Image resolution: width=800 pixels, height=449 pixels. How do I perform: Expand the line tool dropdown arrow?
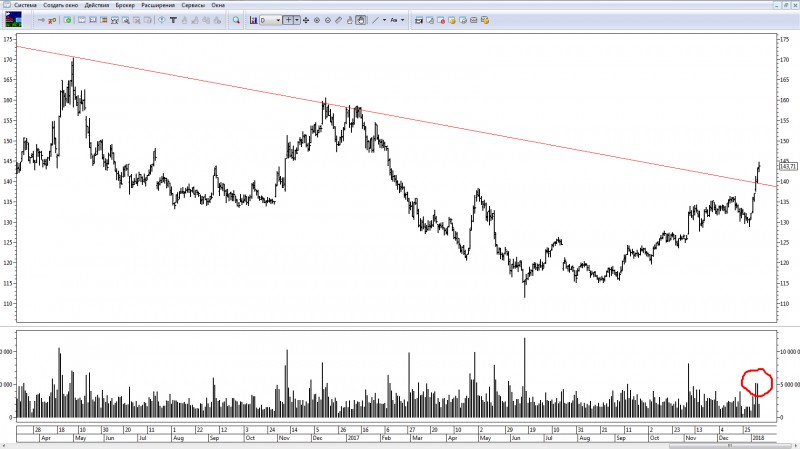point(383,20)
